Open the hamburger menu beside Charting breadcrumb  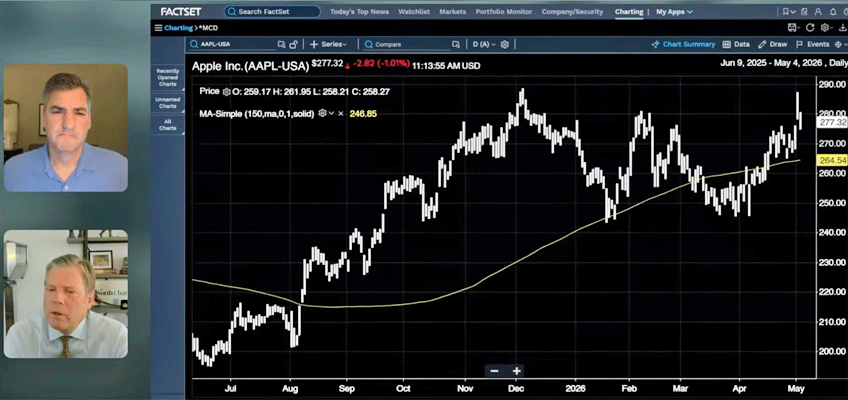[158, 28]
